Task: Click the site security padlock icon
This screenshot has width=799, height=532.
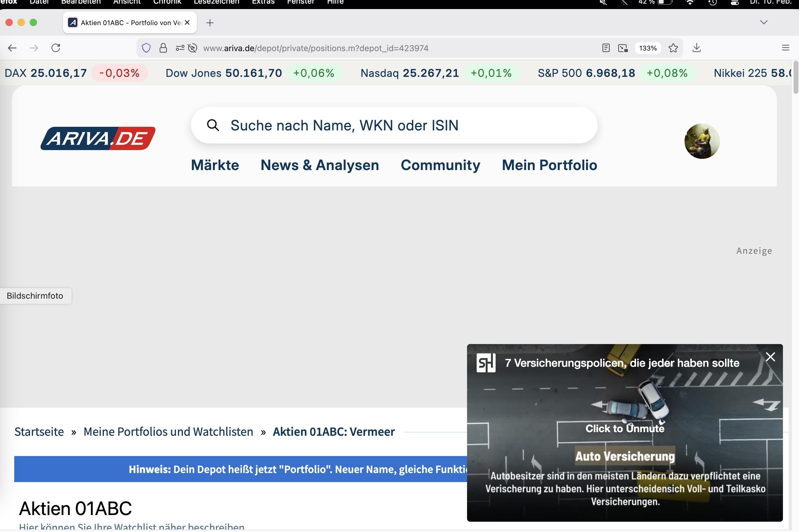Action: coord(163,48)
